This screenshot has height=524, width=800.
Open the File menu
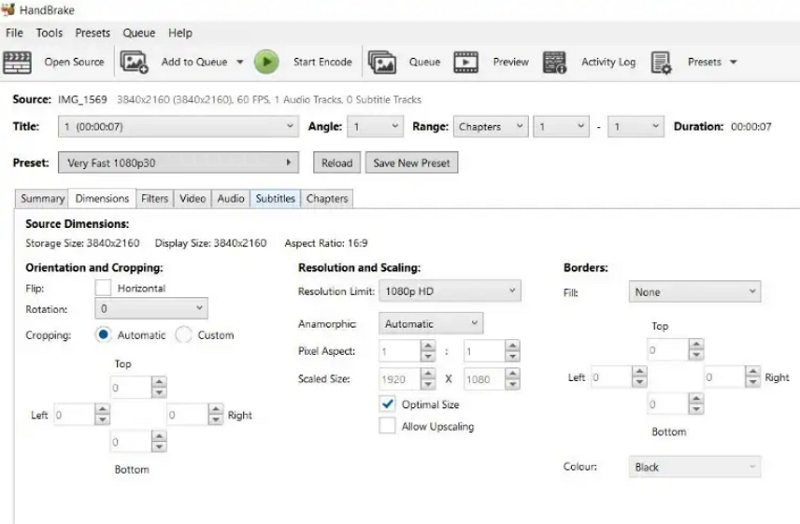pyautogui.click(x=14, y=33)
